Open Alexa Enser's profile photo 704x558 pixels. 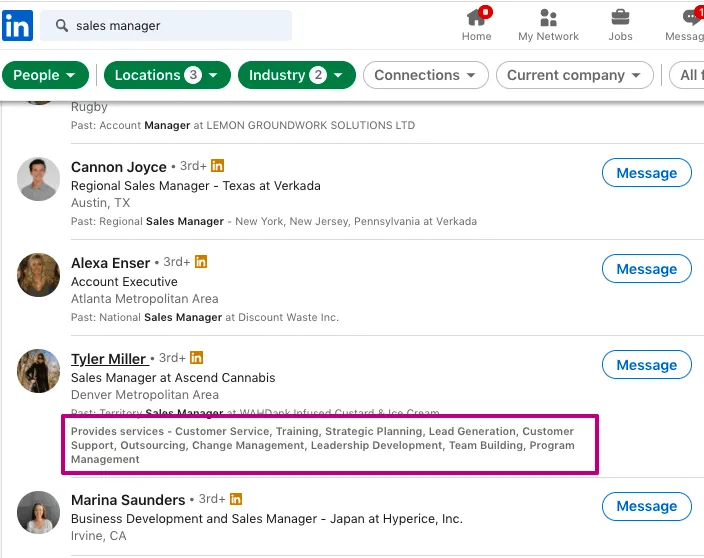click(x=38, y=275)
